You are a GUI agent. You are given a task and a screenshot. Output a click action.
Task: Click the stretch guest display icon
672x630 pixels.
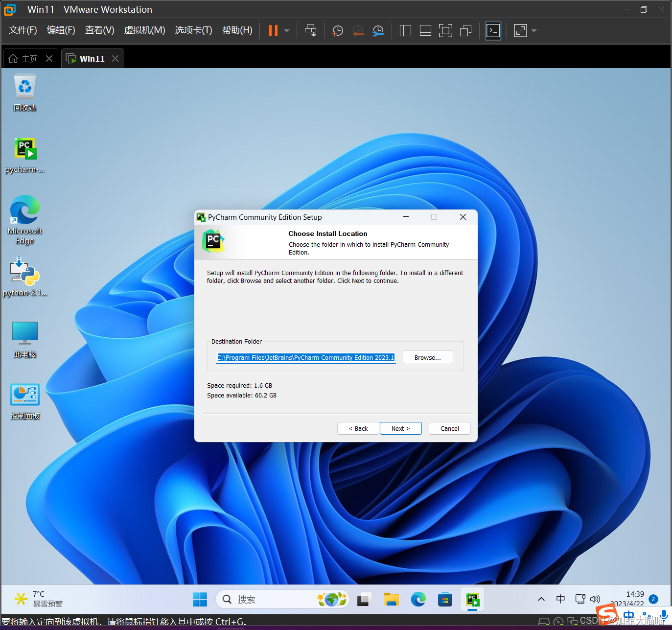coord(520,31)
